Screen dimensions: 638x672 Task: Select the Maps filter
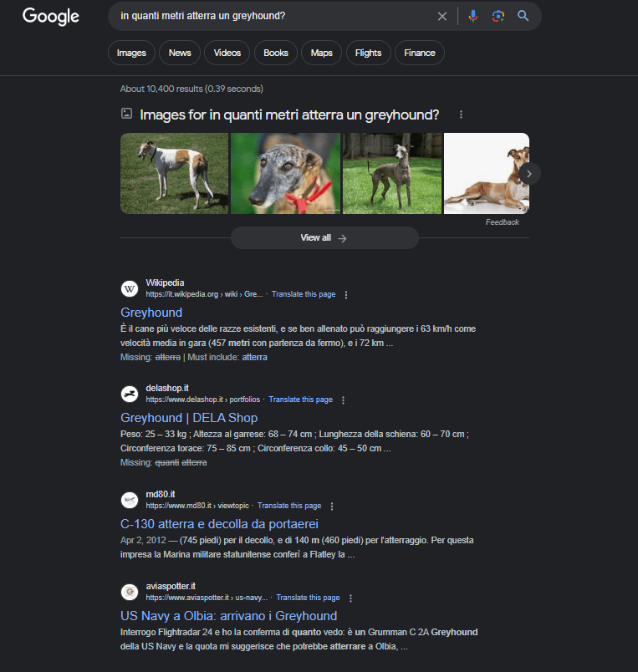click(321, 53)
